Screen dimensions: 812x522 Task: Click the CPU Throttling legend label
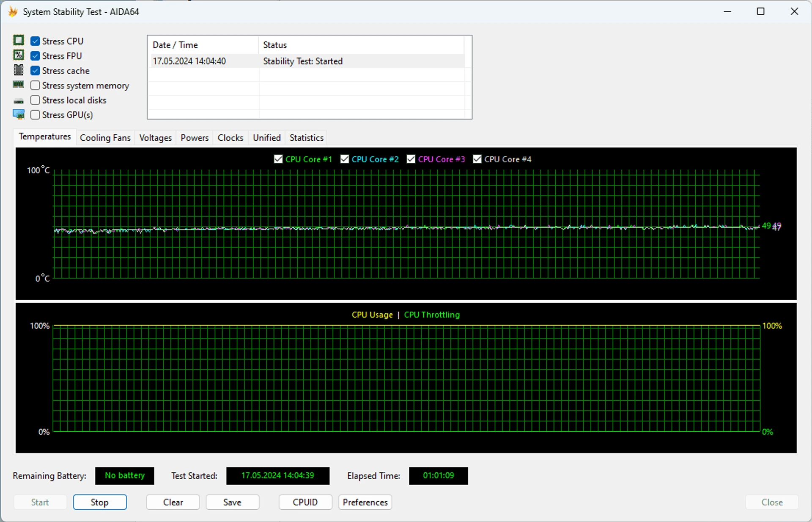point(432,315)
